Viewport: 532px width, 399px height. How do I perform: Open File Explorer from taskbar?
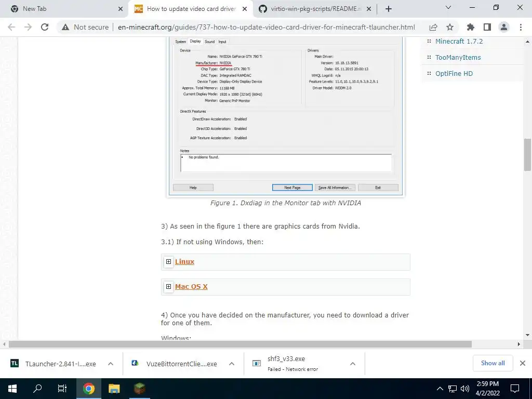pyautogui.click(x=114, y=389)
